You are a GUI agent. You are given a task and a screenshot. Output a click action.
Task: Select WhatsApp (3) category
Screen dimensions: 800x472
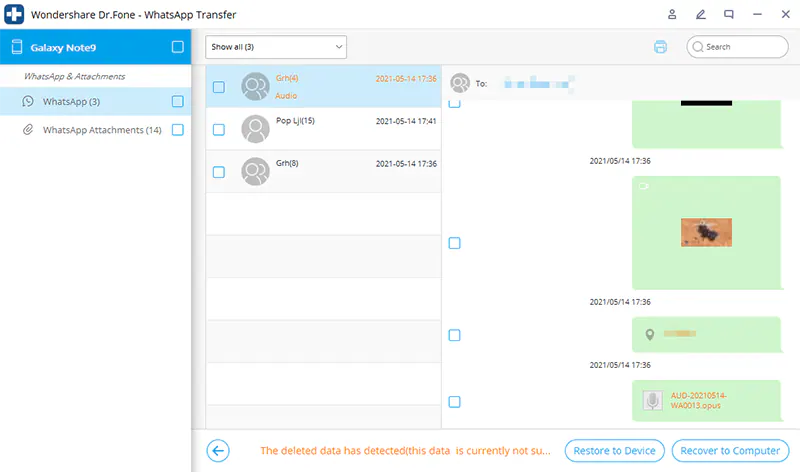pos(95,101)
